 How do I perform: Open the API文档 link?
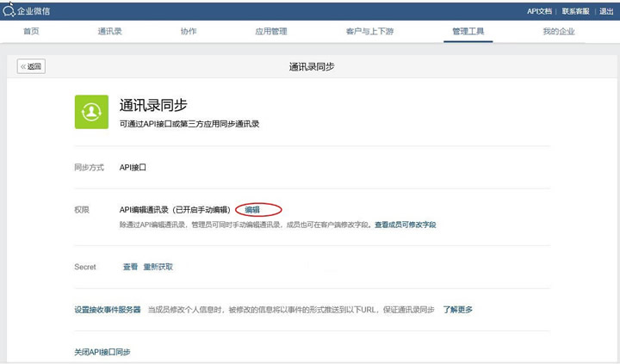point(539,11)
